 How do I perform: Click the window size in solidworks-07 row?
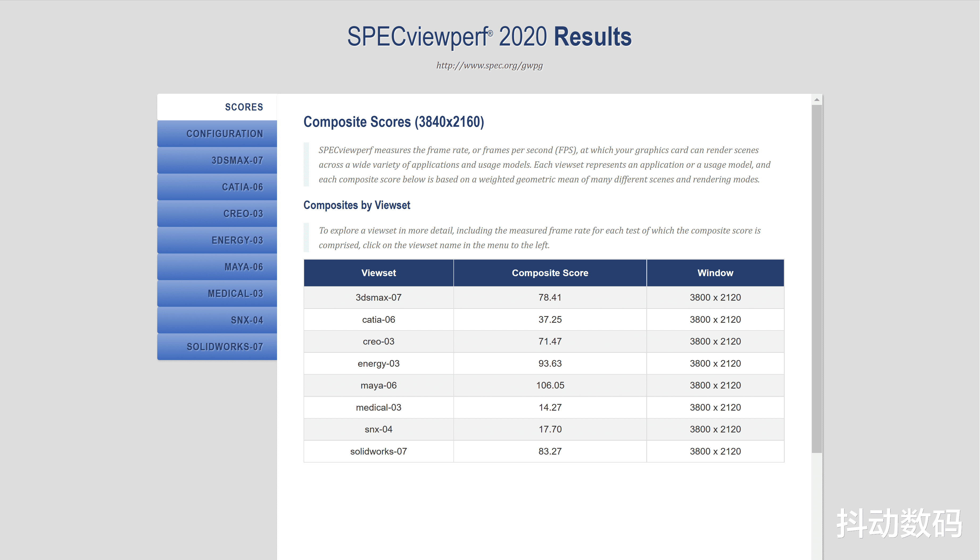(x=715, y=451)
